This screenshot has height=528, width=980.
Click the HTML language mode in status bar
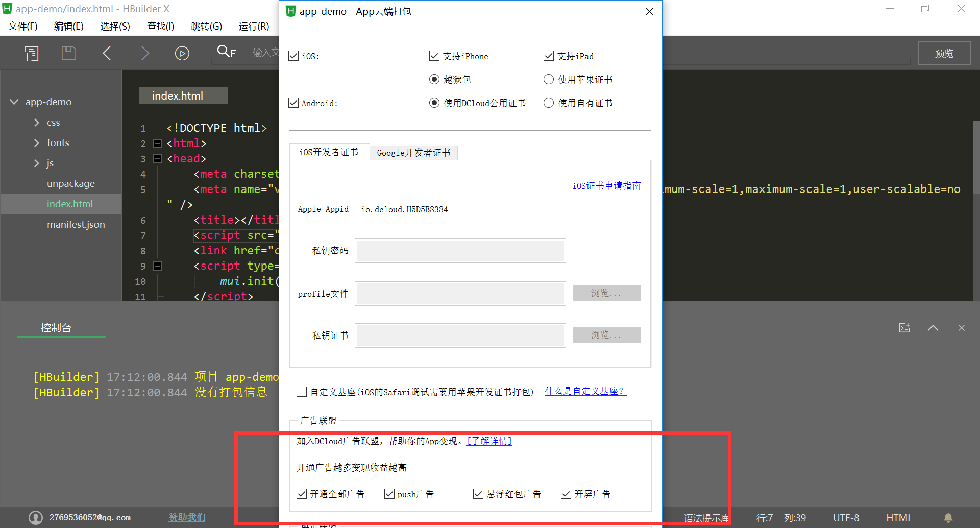point(899,518)
